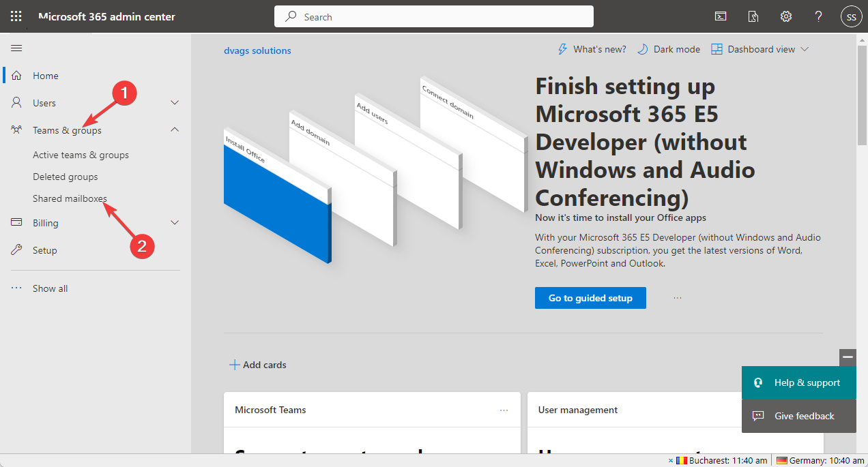Click the Teams & groups people icon
The width and height of the screenshot is (868, 467).
point(17,130)
